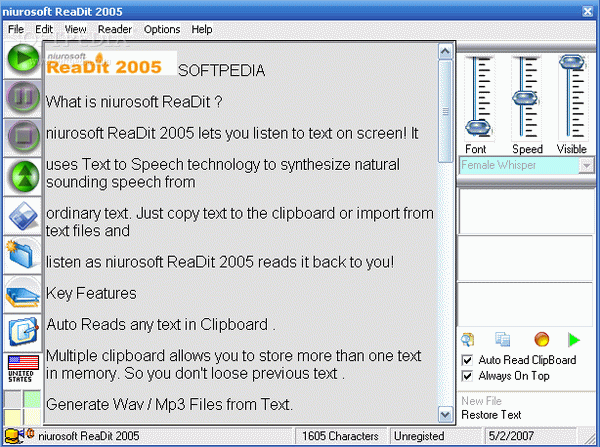The width and height of the screenshot is (600, 447).
Task: Click the green Play button in sidebar
Action: click(x=22, y=60)
